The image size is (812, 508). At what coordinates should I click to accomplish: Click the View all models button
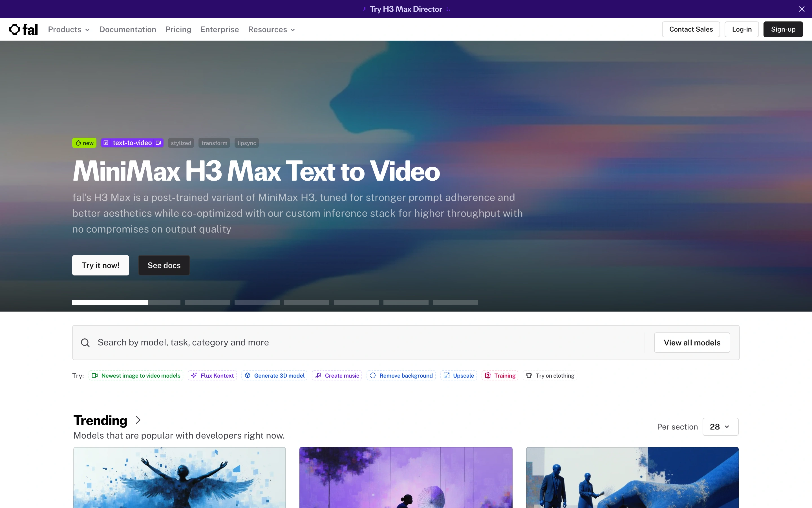pos(692,342)
